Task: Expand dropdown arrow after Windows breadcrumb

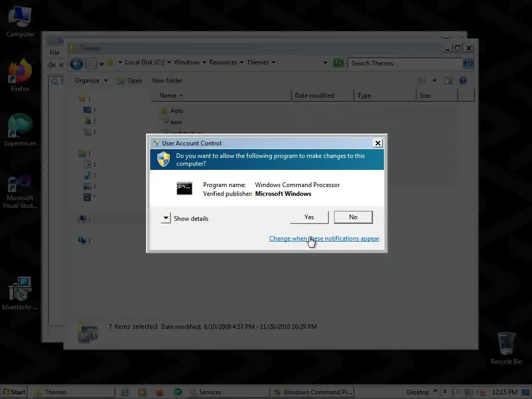Action: [204, 62]
